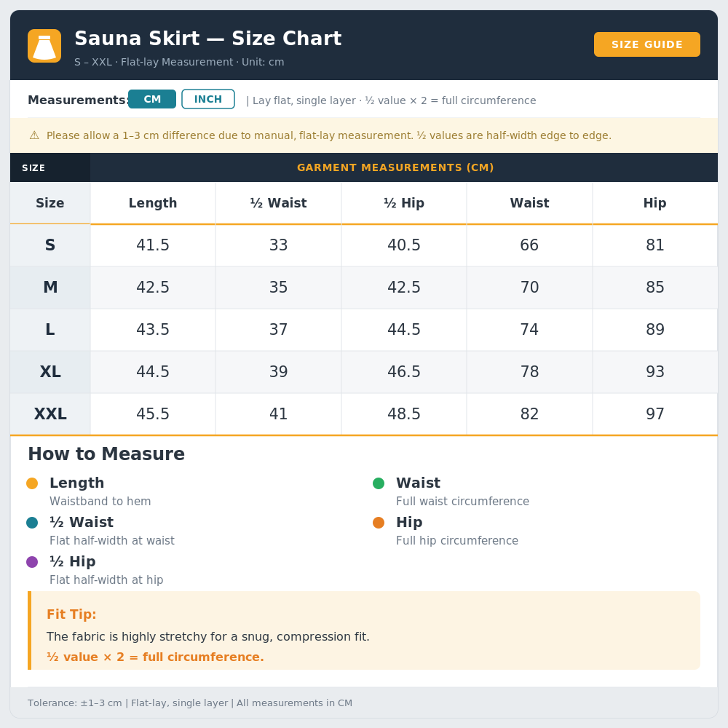Click the L row length value 43.5

(153, 329)
